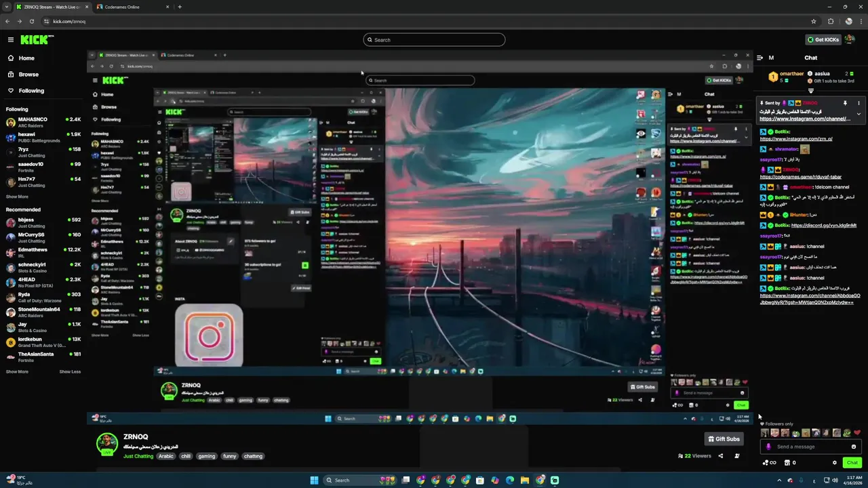Screen dimensions: 868x488
Task: Click the top Kick search field
Action: [434, 40]
